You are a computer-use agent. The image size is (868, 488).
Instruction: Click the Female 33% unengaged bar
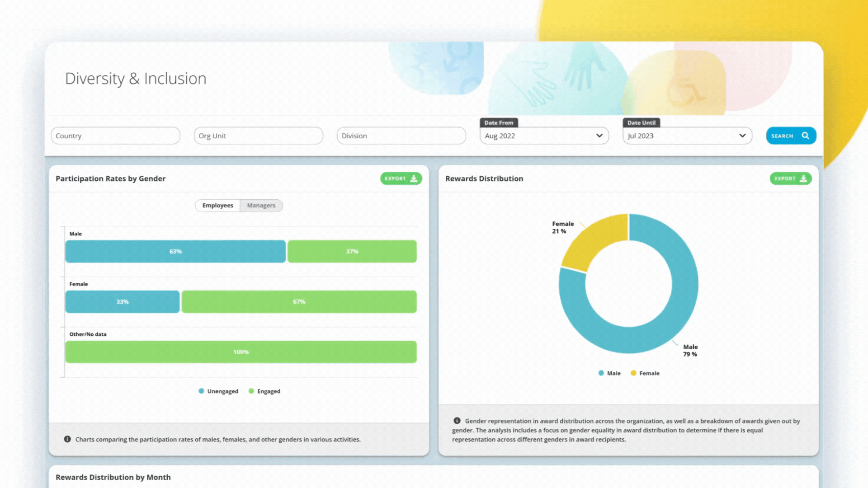123,301
